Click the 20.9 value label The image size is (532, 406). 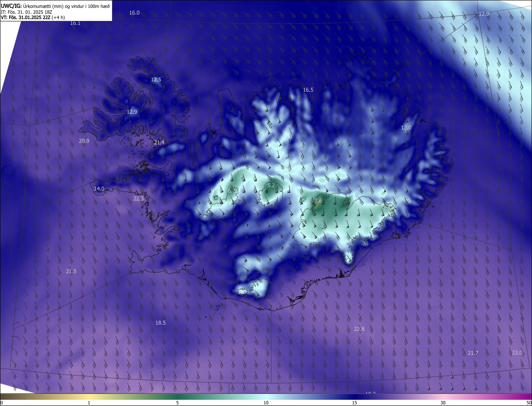pyautogui.click(x=84, y=141)
